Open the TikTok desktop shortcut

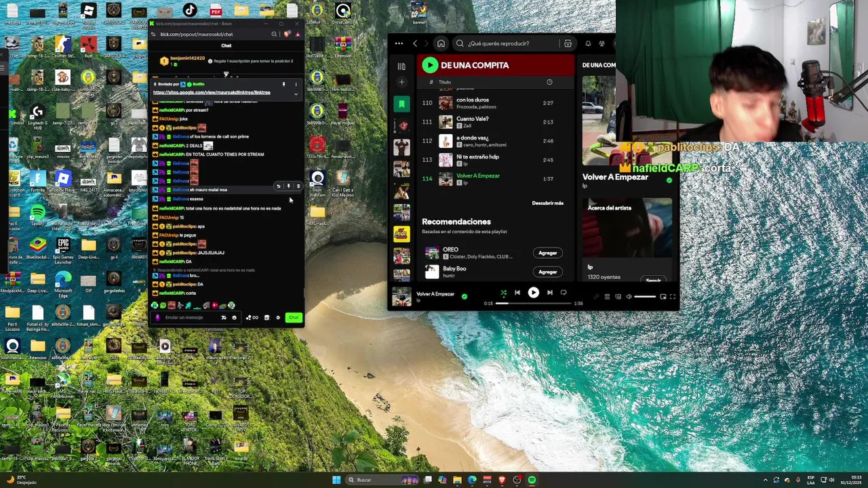coord(190,10)
